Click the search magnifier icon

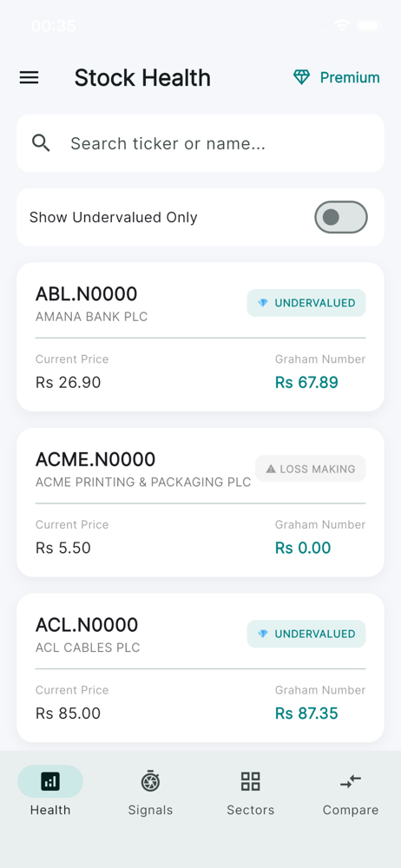[x=41, y=143]
